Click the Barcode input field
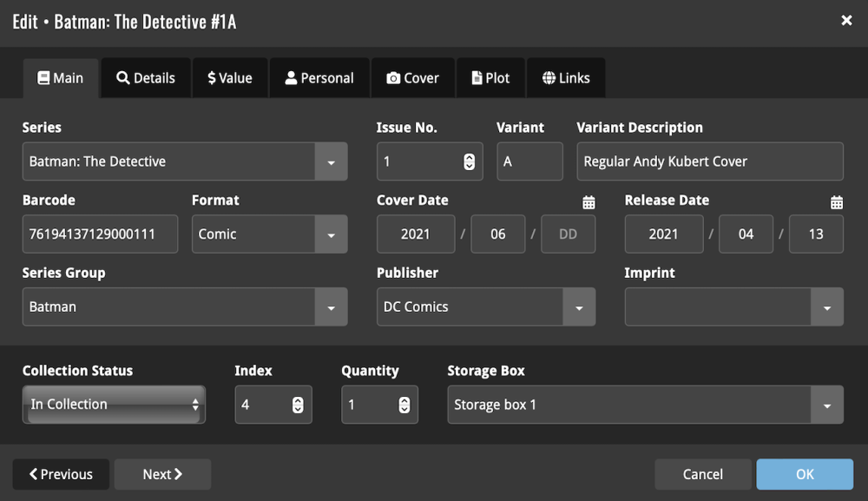The height and width of the screenshot is (501, 868). [x=100, y=234]
